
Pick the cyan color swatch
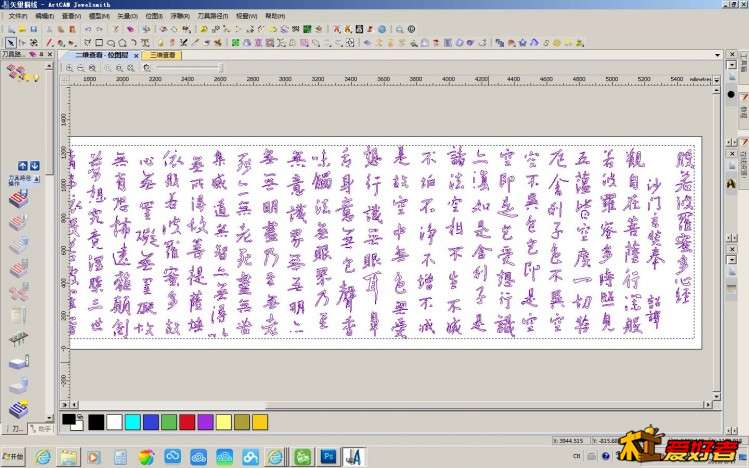click(x=132, y=422)
